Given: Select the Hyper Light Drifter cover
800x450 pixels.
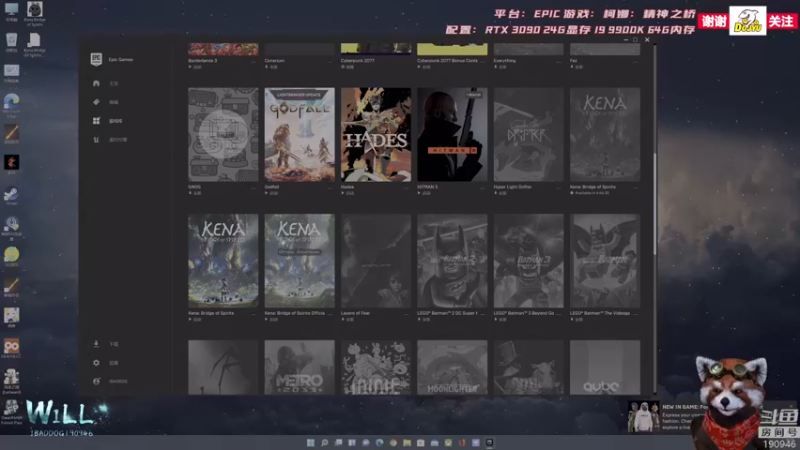Looking at the screenshot, I should [x=529, y=135].
